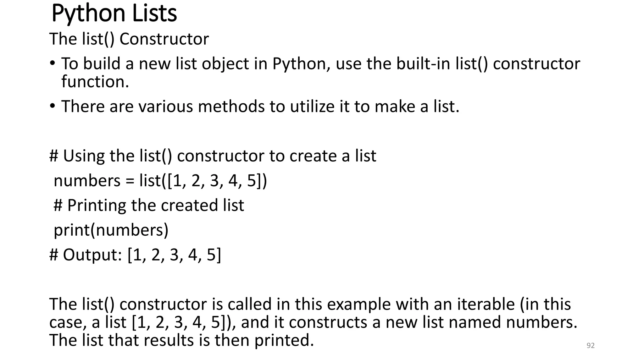Image resolution: width=644 pixels, height=362 pixels.
Task: Click the second bullet point marker
Action: pos(52,106)
